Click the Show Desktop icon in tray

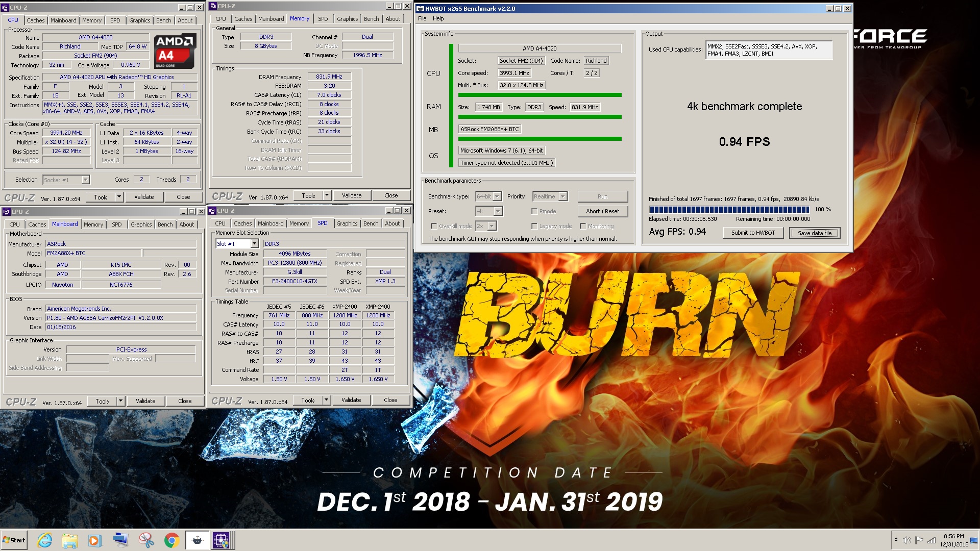[x=974, y=540]
